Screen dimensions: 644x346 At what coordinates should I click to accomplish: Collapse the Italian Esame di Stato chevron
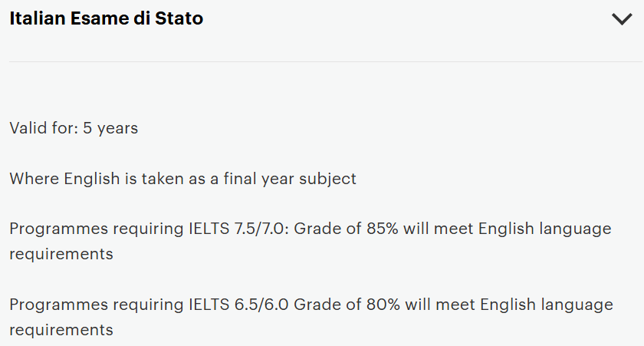pos(622,20)
